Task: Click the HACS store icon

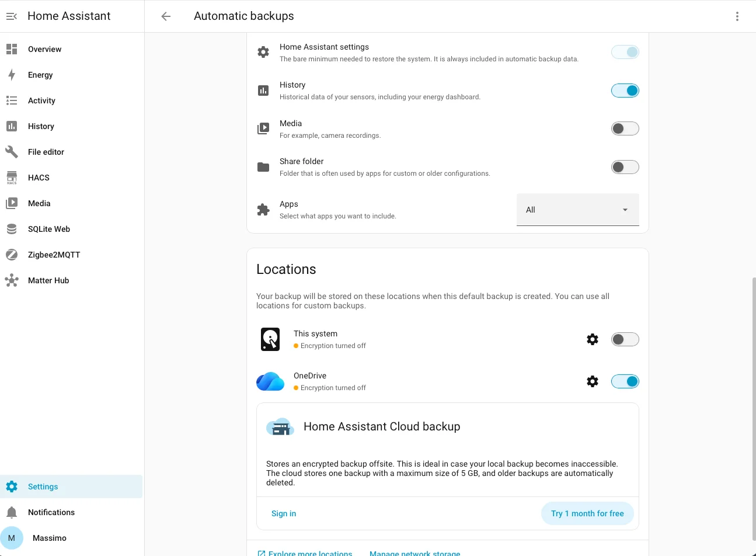Action: tap(12, 178)
